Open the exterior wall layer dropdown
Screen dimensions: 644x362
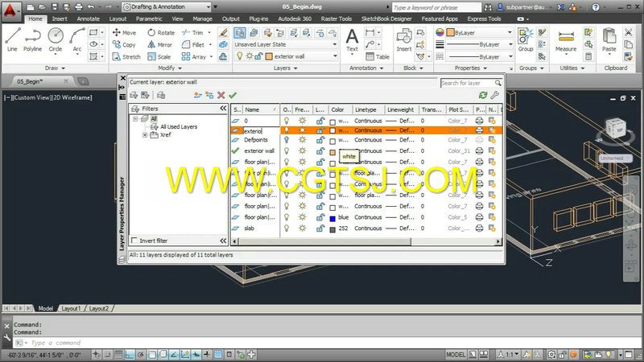tap(335, 56)
